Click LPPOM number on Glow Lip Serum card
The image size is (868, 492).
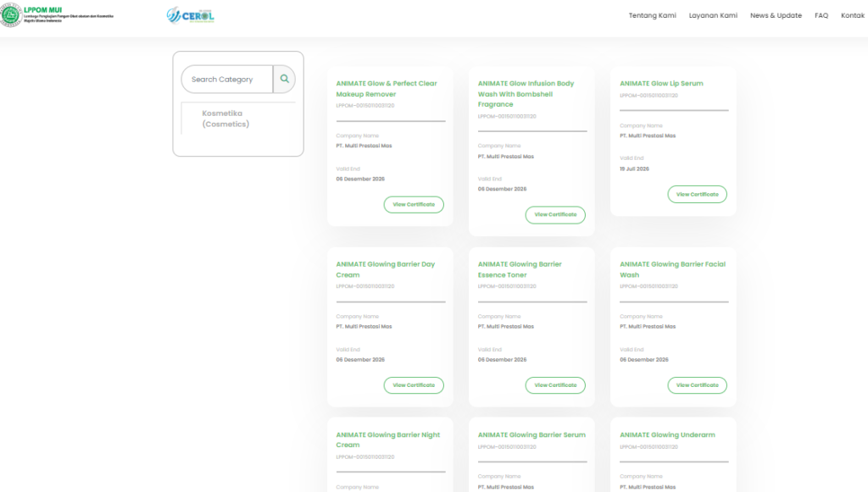click(648, 96)
